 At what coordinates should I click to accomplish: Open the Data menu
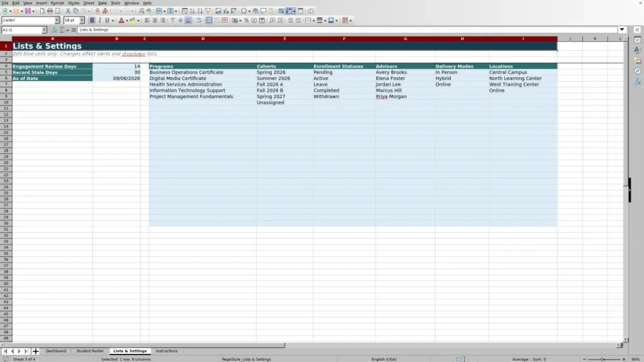(x=103, y=3)
